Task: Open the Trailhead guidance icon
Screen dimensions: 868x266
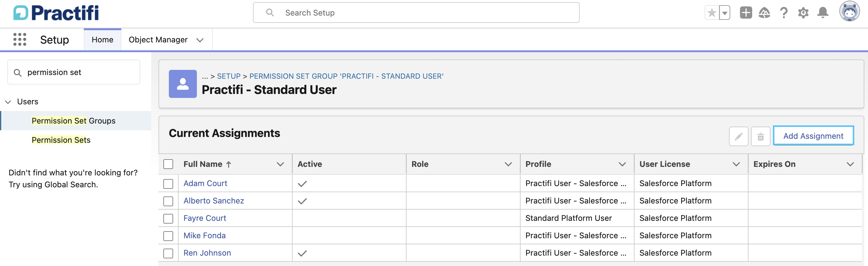Action: point(764,13)
